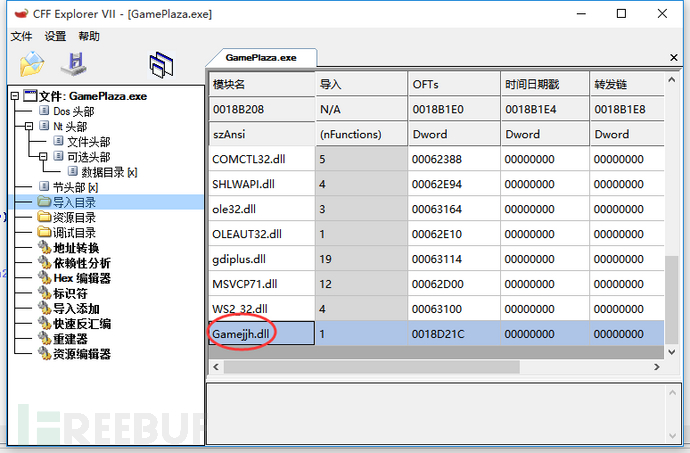This screenshot has height=453, width=690.
Task: Click the 标识符 tool icon
Action: [44, 293]
